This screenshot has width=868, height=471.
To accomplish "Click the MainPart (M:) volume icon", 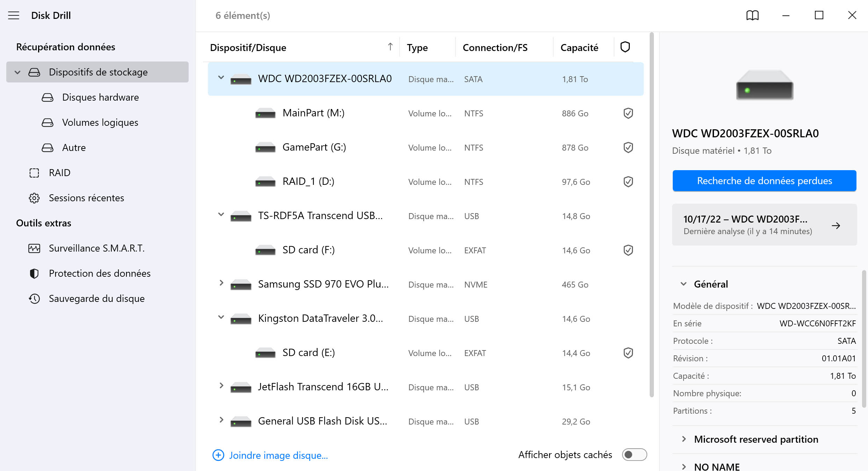I will click(x=265, y=114).
